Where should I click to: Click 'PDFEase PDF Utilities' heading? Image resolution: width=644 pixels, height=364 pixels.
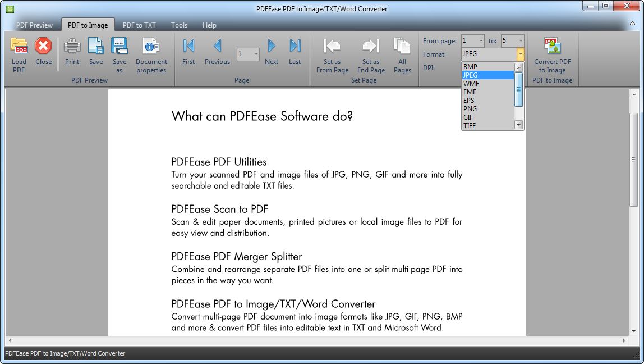(219, 162)
